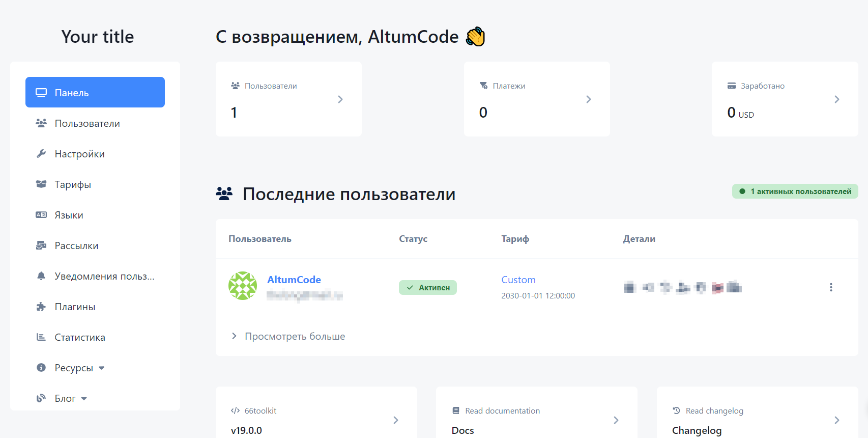Open the AltumCode user profile link

tap(294, 280)
